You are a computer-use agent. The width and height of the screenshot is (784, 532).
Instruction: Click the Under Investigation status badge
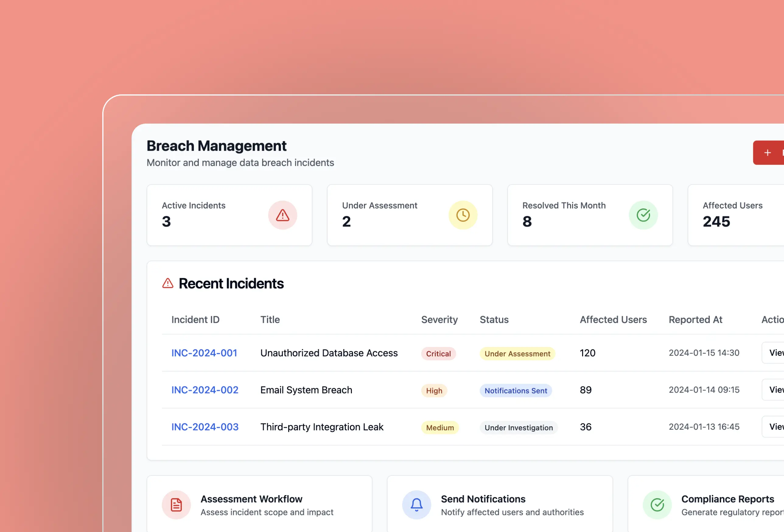coord(519,428)
